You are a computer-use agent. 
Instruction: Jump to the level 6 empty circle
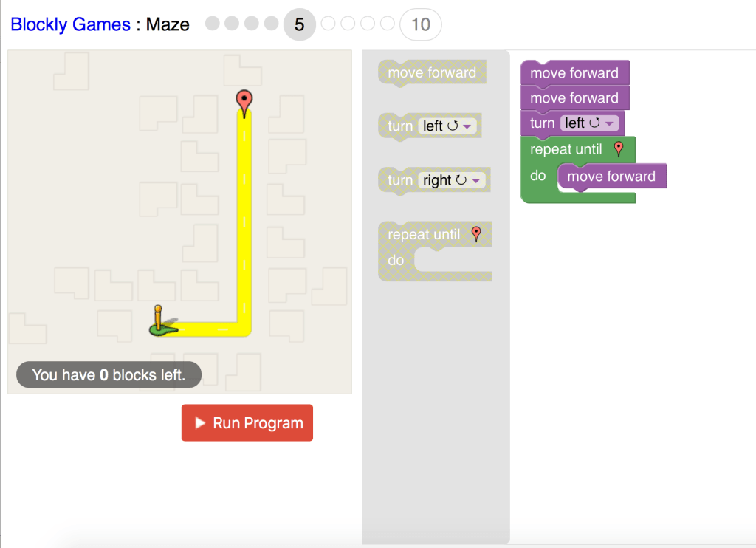(x=329, y=24)
